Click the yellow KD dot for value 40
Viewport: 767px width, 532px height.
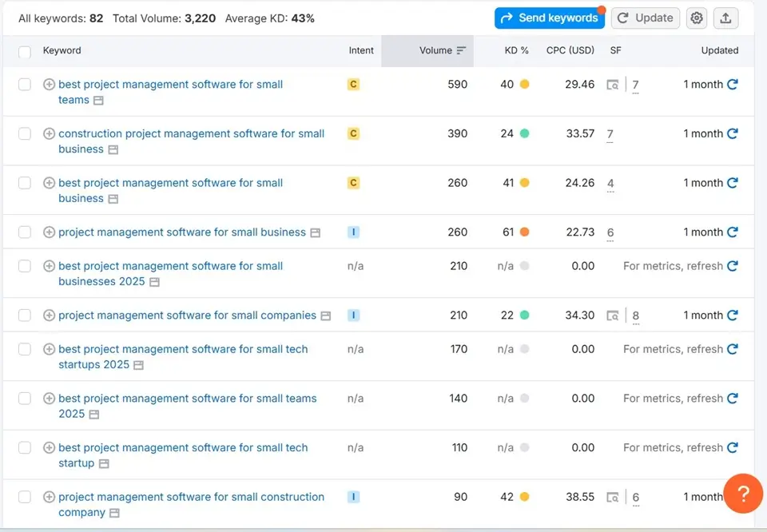[x=524, y=84]
